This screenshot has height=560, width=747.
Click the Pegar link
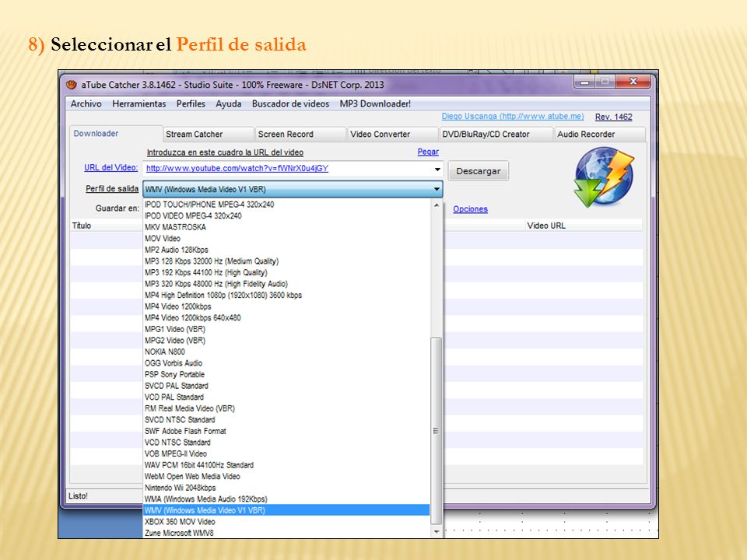coord(428,152)
